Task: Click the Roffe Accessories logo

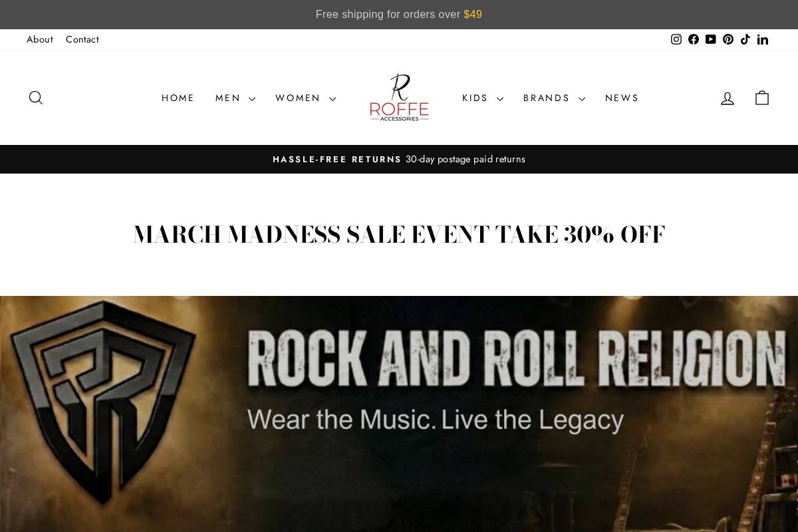Action: coord(399,98)
